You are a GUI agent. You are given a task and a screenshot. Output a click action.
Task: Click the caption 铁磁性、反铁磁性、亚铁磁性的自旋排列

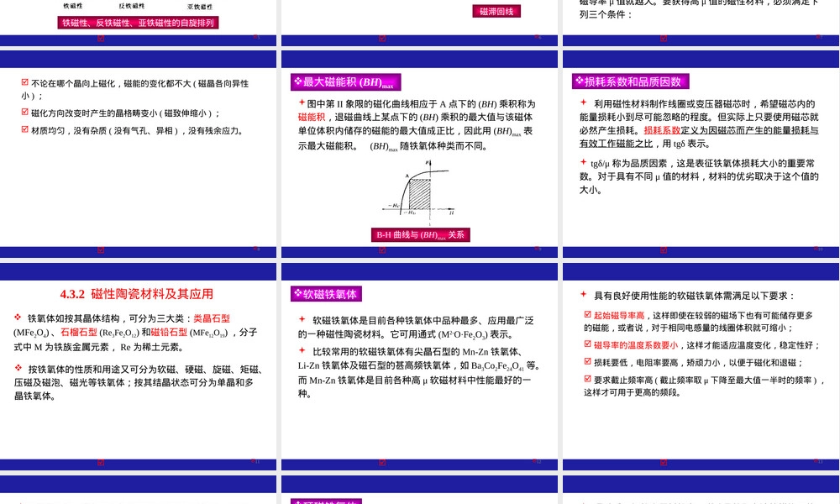click(x=139, y=23)
